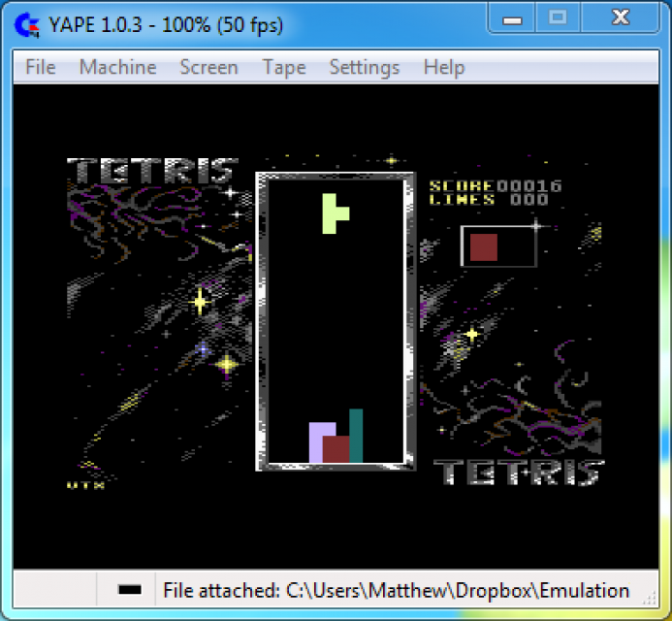Click the resize grip in status bar corner

650,598
